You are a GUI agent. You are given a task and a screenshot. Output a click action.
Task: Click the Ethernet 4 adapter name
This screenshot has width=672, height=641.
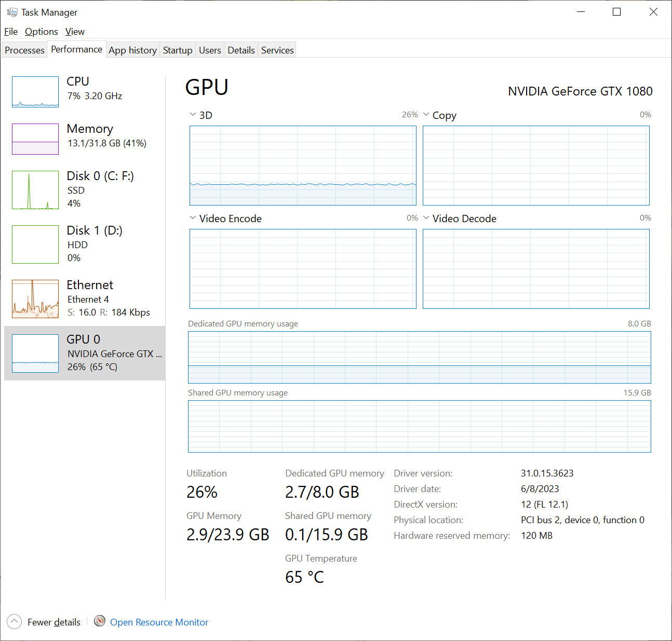pos(88,299)
